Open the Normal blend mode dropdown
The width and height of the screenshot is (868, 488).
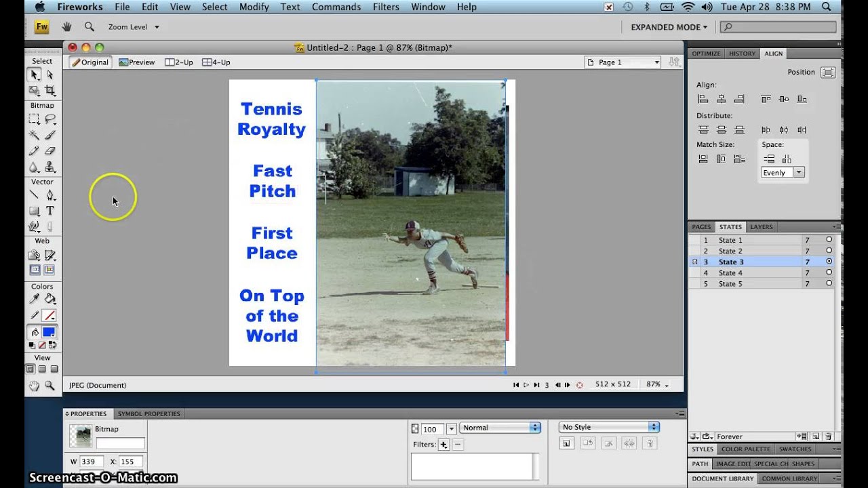coord(500,428)
